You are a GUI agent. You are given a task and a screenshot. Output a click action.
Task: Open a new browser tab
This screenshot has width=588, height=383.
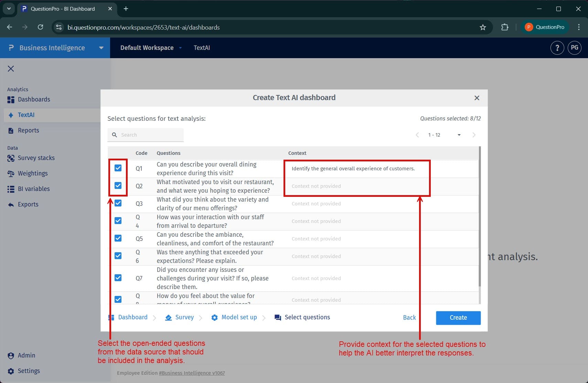click(126, 9)
